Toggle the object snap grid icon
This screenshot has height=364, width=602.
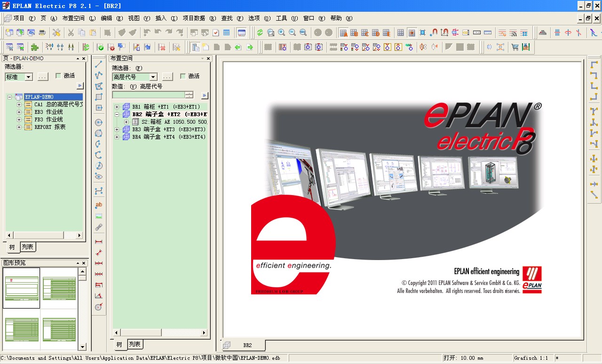412,32
